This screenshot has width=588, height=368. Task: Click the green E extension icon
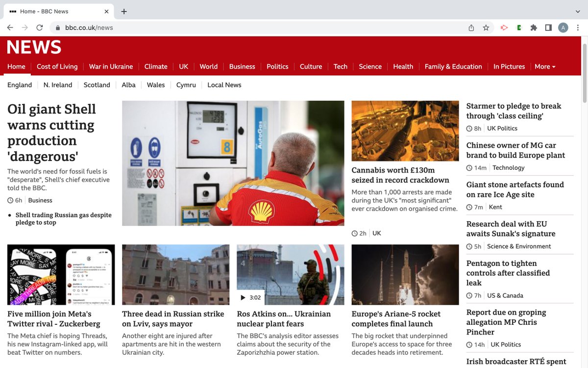click(518, 27)
